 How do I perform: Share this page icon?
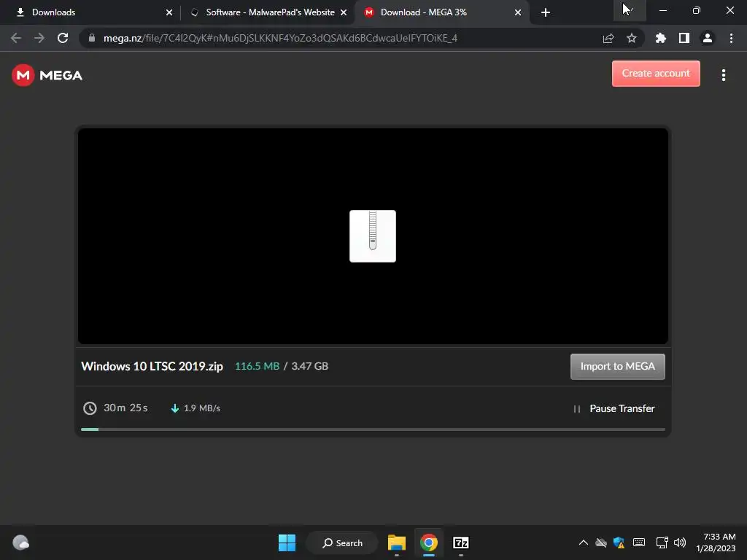click(x=608, y=38)
